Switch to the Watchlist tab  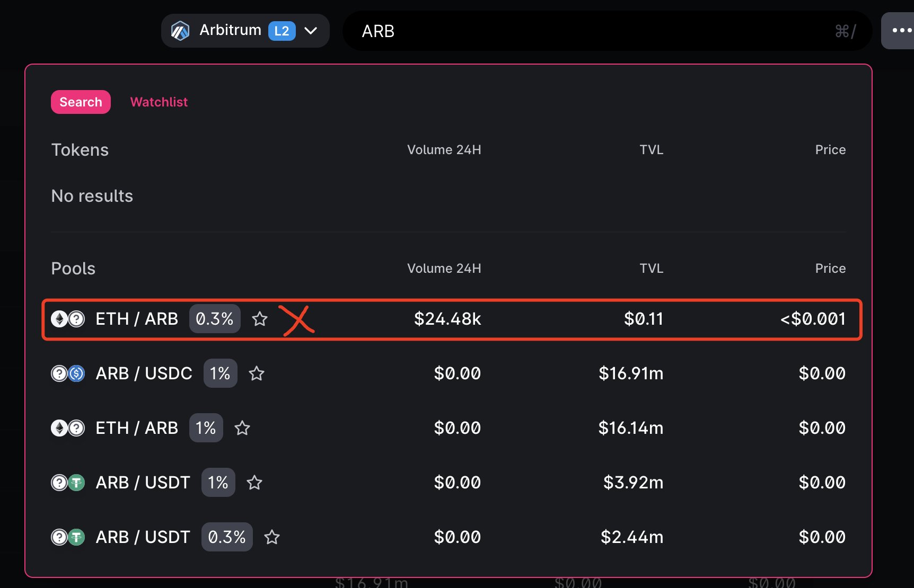159,102
